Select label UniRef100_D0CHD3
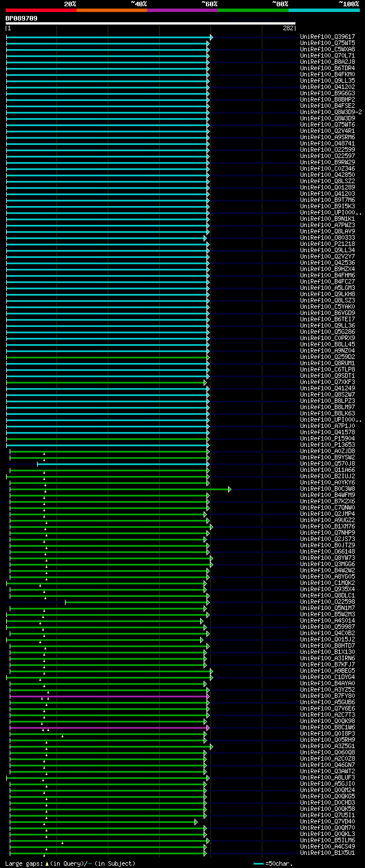The height and width of the screenshot is (868, 365). [327, 803]
